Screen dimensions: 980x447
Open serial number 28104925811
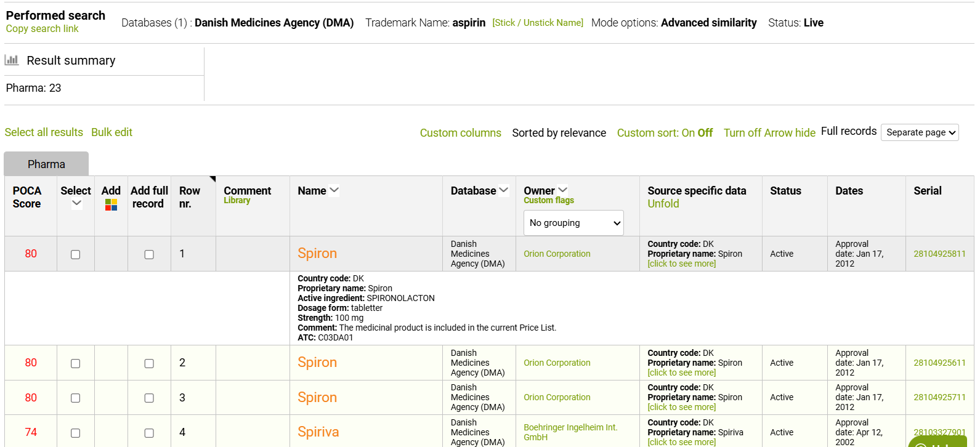pos(939,254)
